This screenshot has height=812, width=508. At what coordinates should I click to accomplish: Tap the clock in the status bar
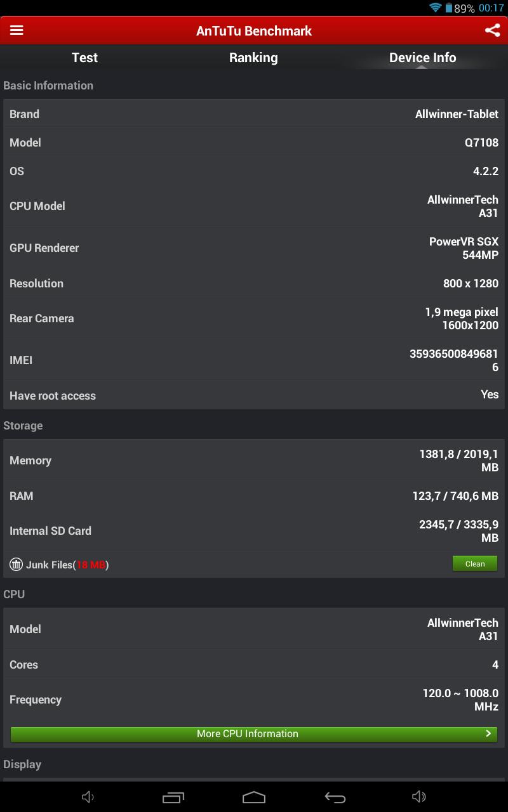[x=491, y=8]
